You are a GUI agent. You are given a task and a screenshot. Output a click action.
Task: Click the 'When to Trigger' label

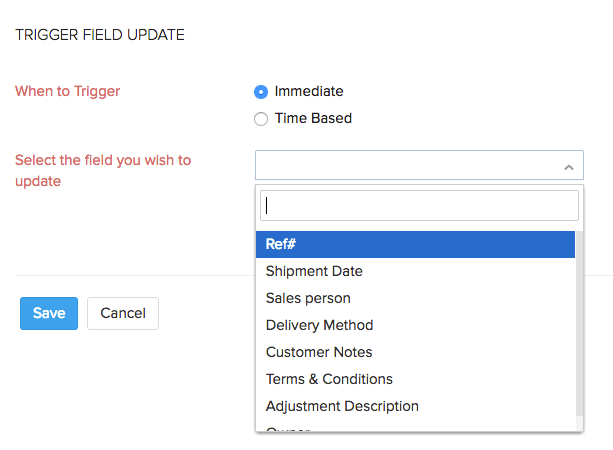(67, 91)
